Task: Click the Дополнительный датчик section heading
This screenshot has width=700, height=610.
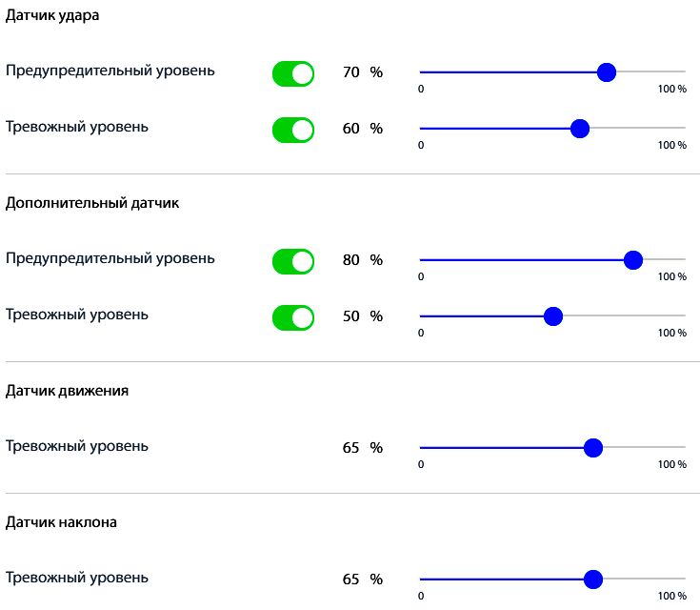Action: (x=92, y=203)
